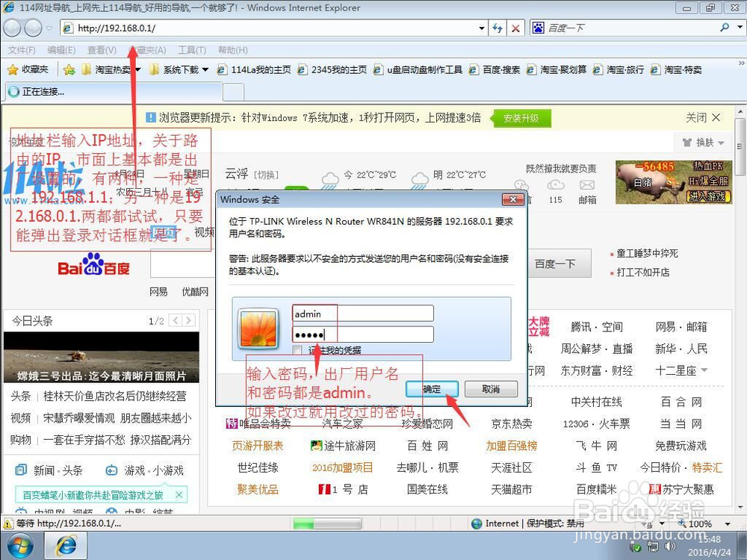Image resolution: width=747 pixels, height=560 pixels.
Task: Click the Refresh icon beside the address bar
Action: click(498, 28)
